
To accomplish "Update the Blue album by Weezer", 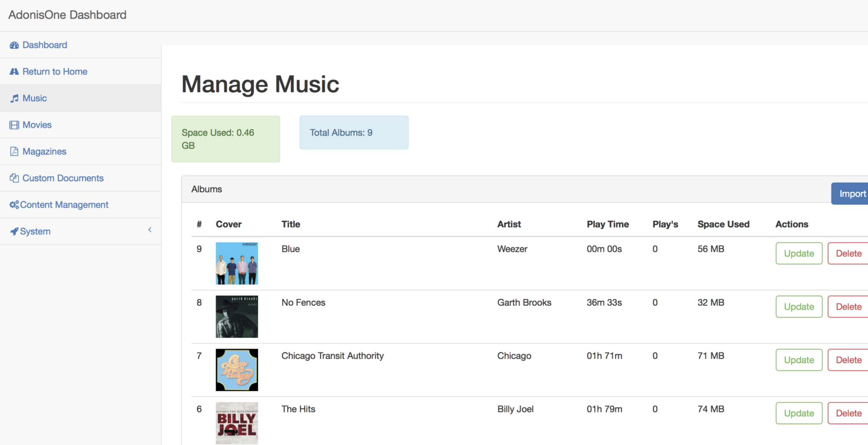I will click(799, 253).
